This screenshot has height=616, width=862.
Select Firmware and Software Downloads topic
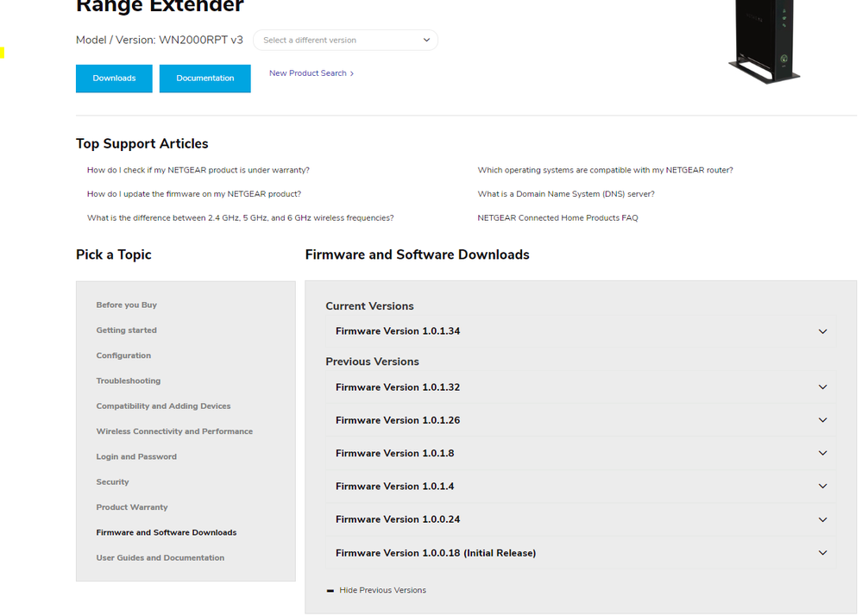(166, 532)
